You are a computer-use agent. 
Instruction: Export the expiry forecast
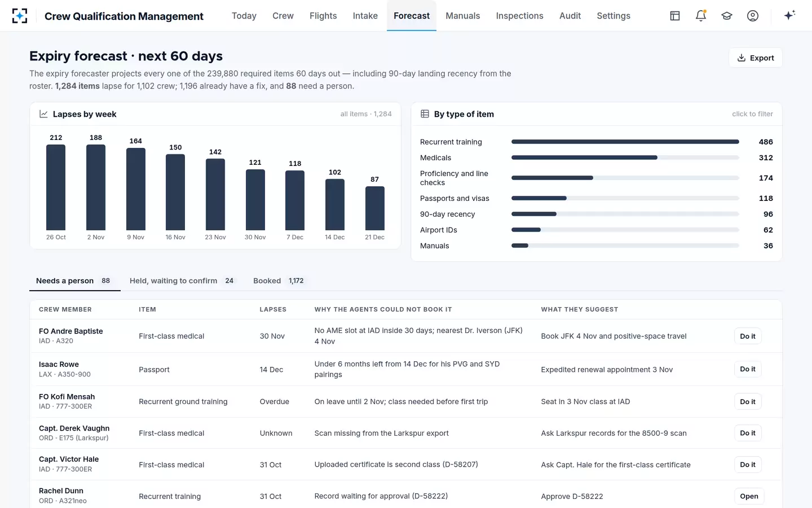click(x=756, y=58)
